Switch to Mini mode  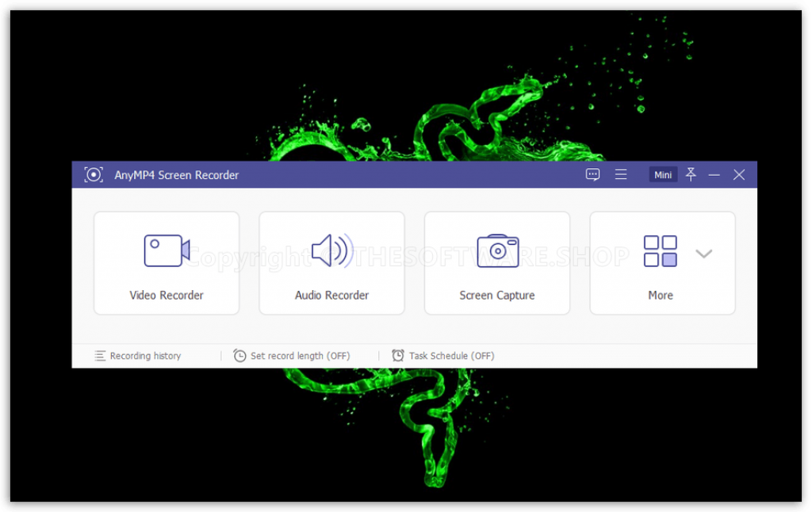click(x=663, y=175)
